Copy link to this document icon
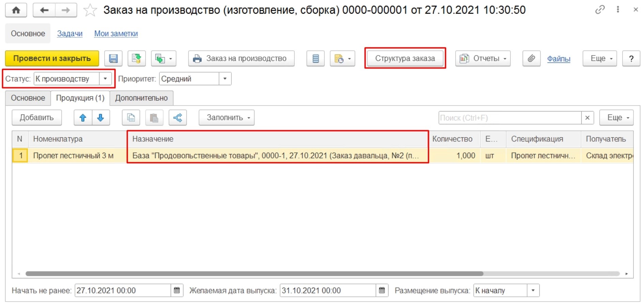 600,10
